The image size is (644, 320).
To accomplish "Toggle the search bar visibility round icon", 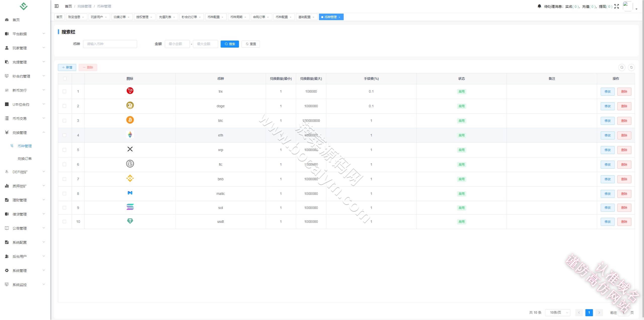I will [622, 67].
